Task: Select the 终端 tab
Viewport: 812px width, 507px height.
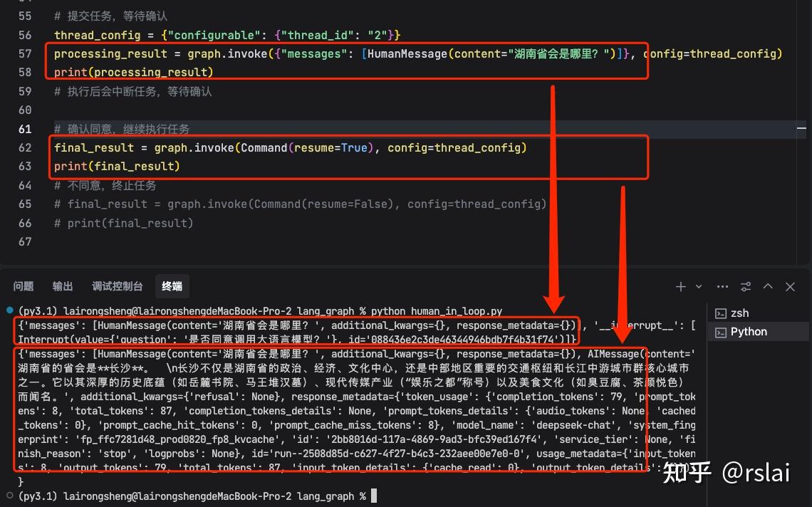Action: pyautogui.click(x=172, y=286)
